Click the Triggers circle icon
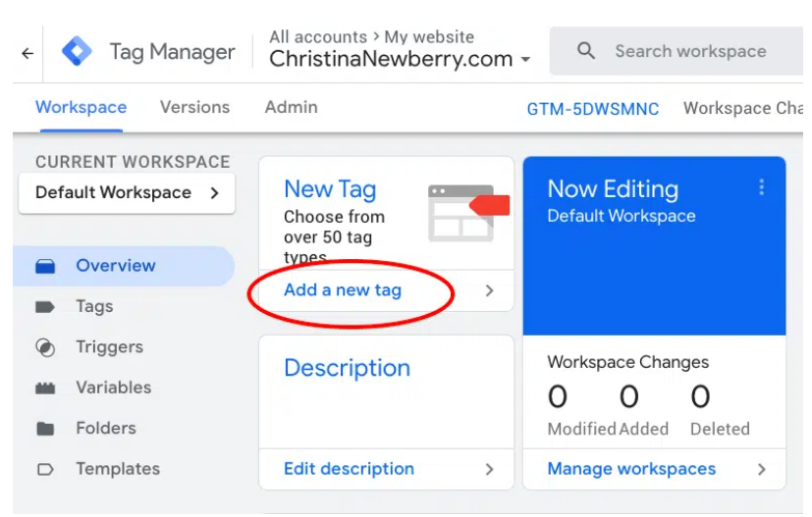812x517 pixels. coord(45,347)
